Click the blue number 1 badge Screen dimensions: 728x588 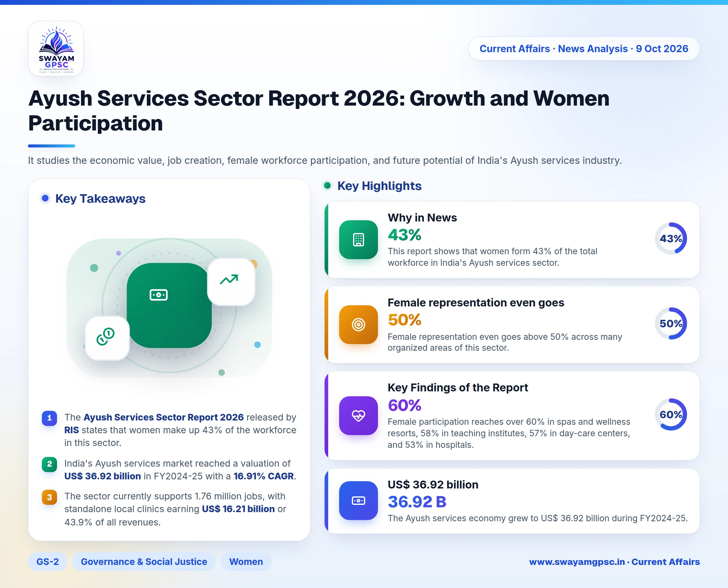pos(49,418)
